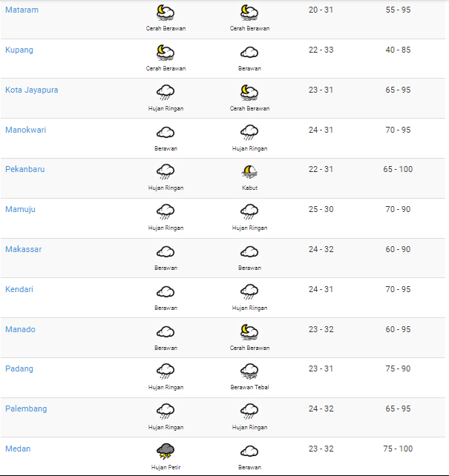
Task: Open the Kupang city link
Action: tap(19, 50)
